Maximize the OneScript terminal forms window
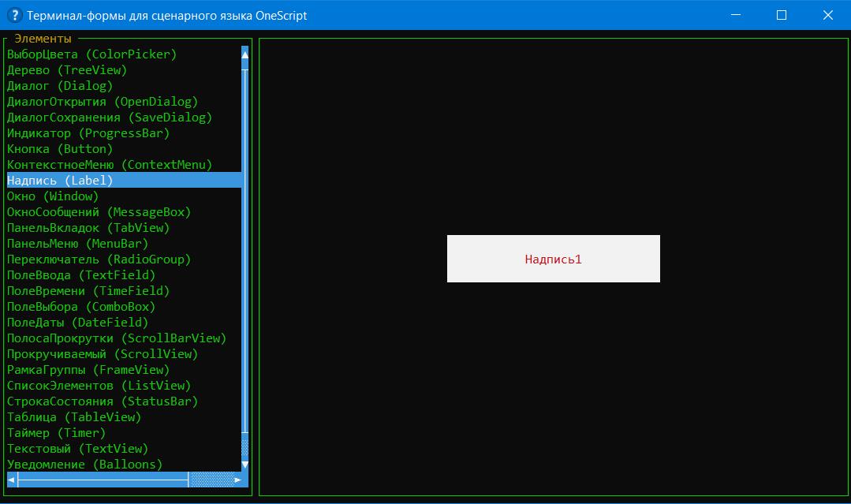The height and width of the screenshot is (504, 851). [x=782, y=15]
